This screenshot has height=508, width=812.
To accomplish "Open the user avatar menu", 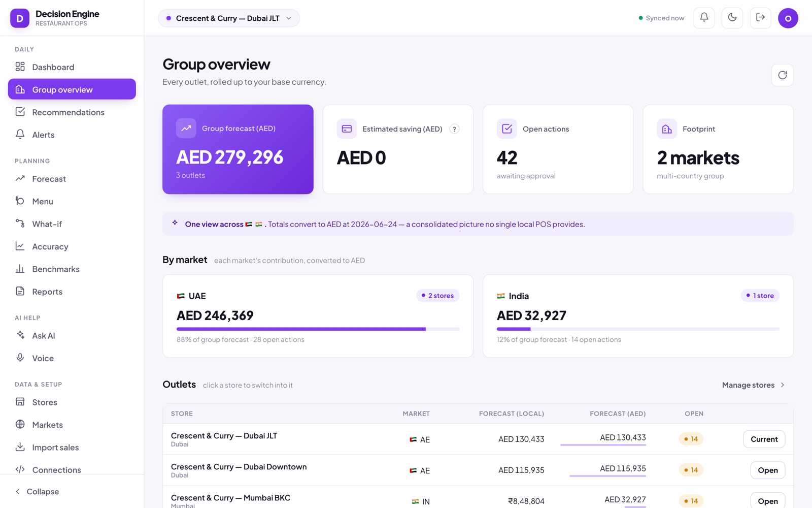I will (x=788, y=18).
